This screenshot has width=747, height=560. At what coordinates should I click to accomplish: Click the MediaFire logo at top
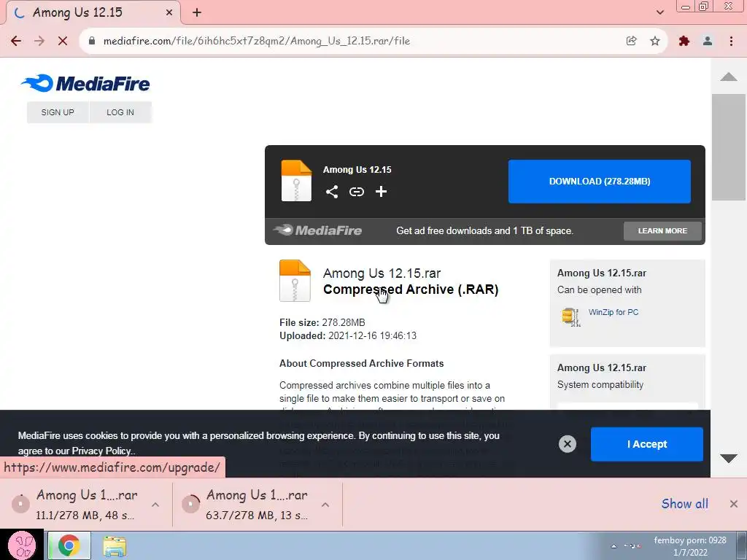coord(86,84)
